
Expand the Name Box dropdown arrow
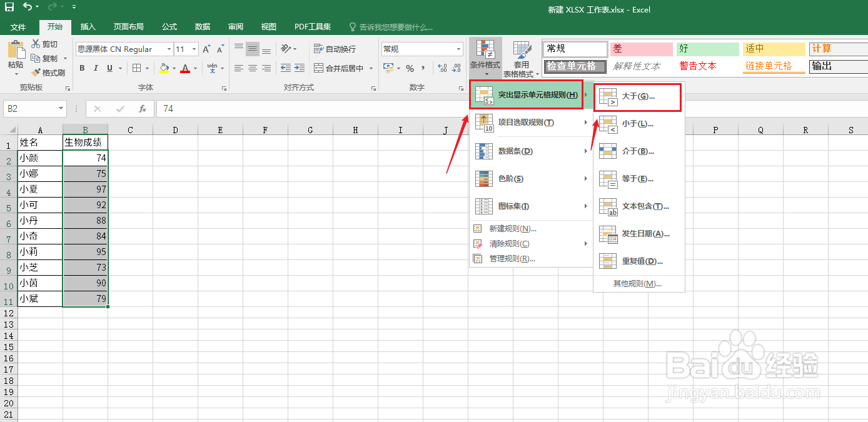[x=61, y=109]
